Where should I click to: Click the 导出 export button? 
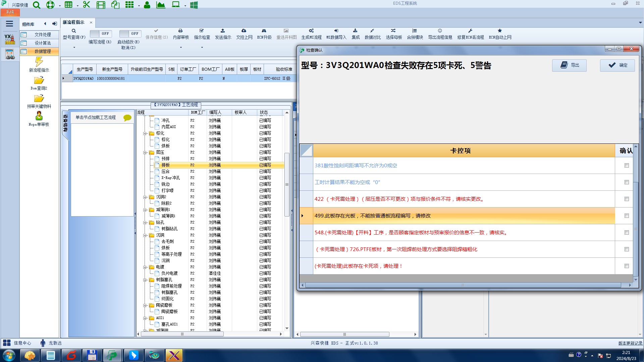[569, 65]
